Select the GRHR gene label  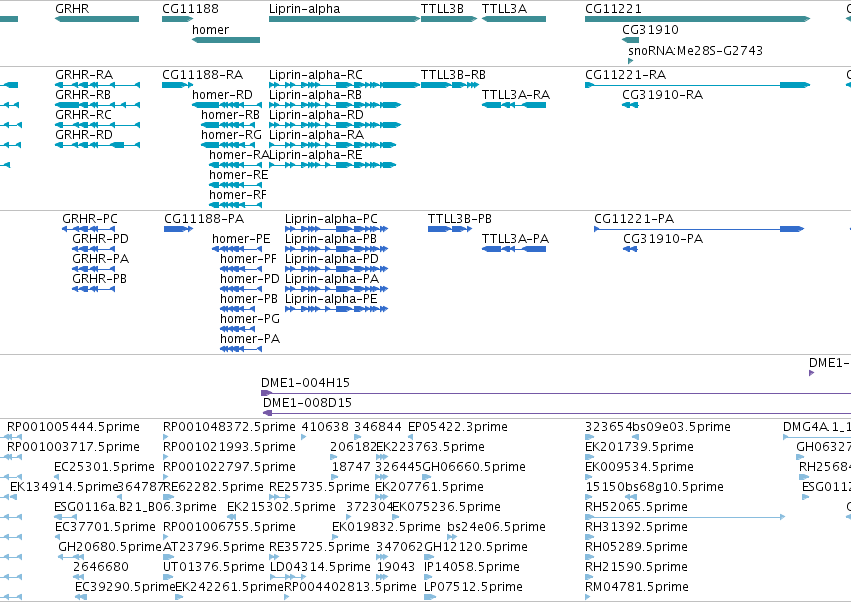point(72,9)
